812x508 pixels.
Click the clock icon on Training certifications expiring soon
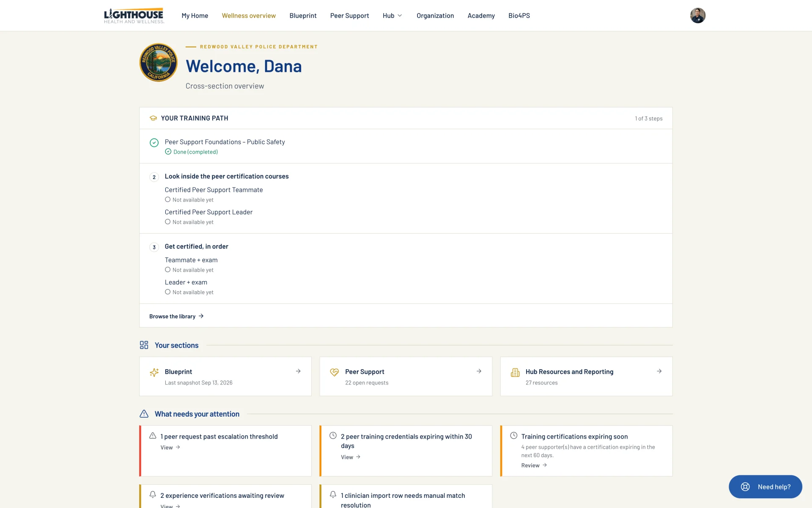pyautogui.click(x=514, y=436)
